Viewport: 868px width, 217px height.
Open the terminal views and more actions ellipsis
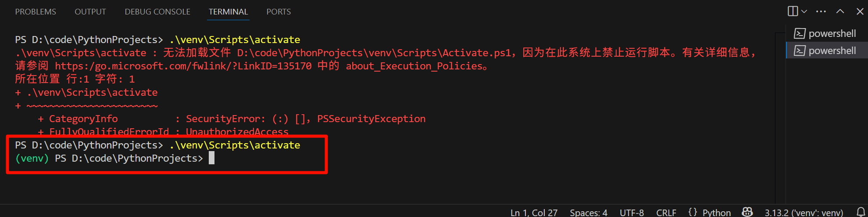(821, 11)
